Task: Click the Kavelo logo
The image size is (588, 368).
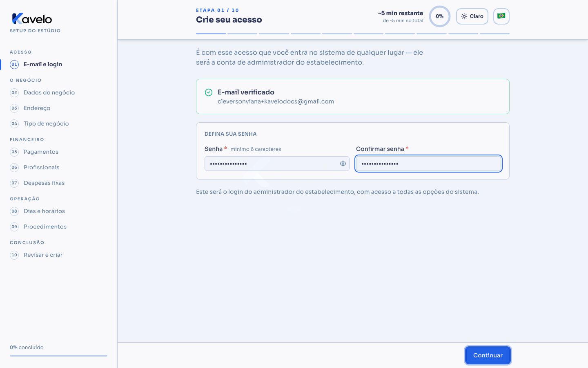Action: tap(32, 19)
